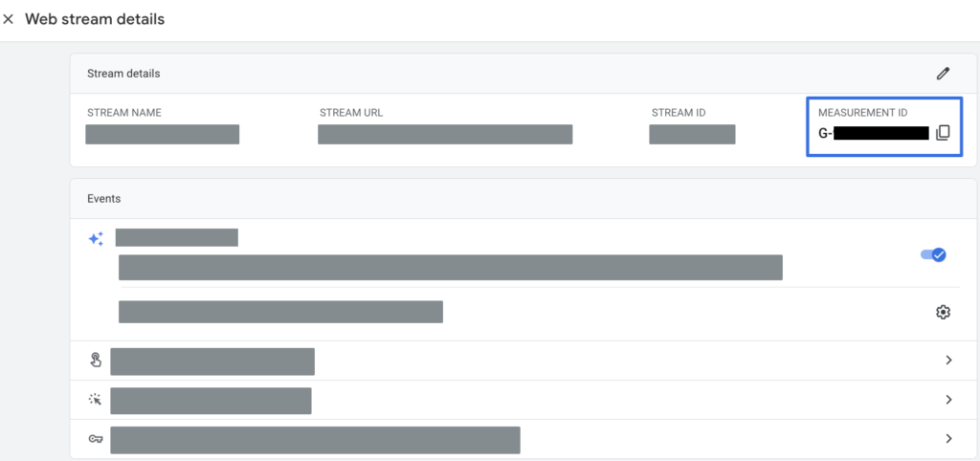Expand the cursor click row chevron
Viewport: 980px width, 461px height.
[x=948, y=399]
